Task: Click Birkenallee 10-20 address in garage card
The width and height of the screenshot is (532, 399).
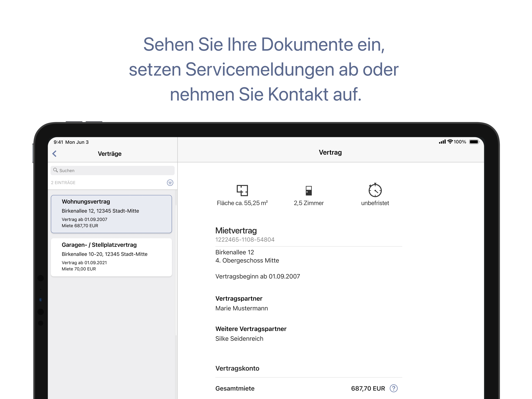Action: (104, 254)
